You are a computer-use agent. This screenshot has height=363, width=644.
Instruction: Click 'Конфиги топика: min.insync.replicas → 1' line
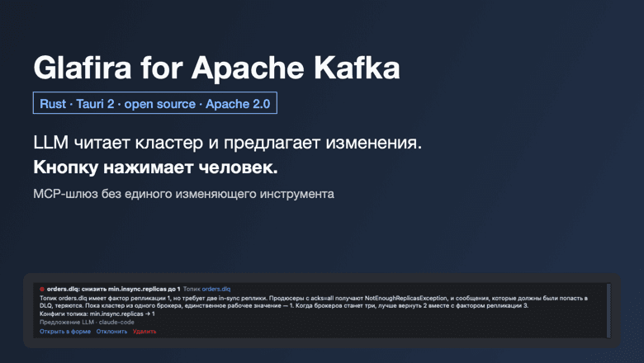coord(97,313)
